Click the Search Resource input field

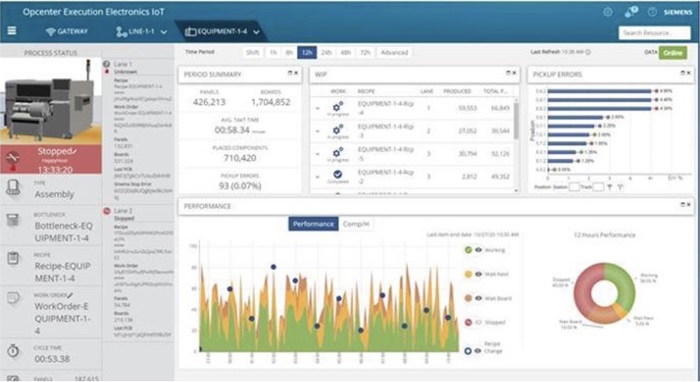pos(654,33)
